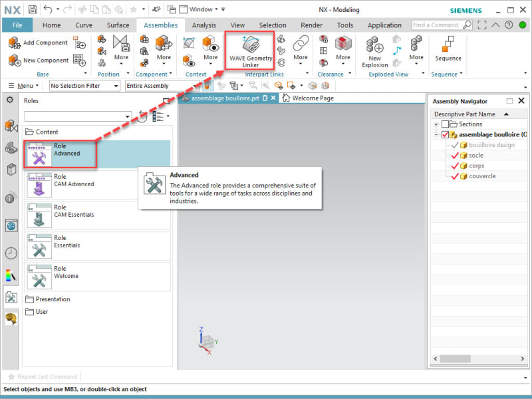Open the Web Browser globe sidebar icon
This screenshot has height=399, width=532.
click(x=11, y=225)
